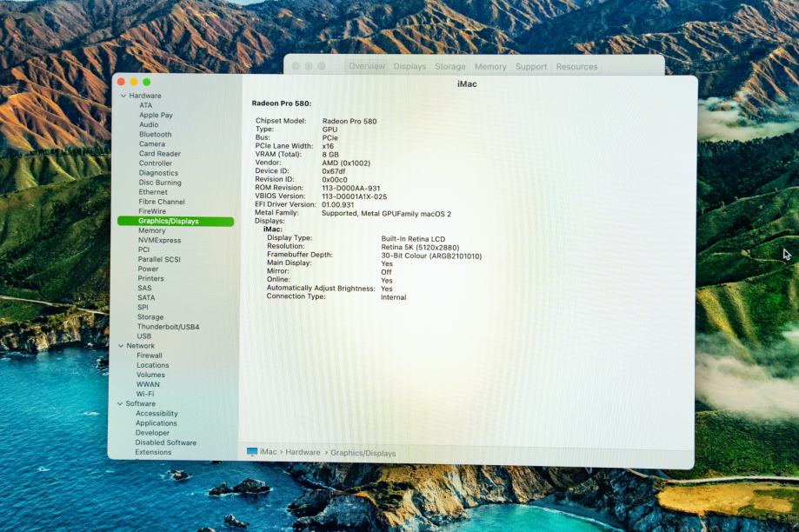Select Ethernet in the sidebar

153,192
